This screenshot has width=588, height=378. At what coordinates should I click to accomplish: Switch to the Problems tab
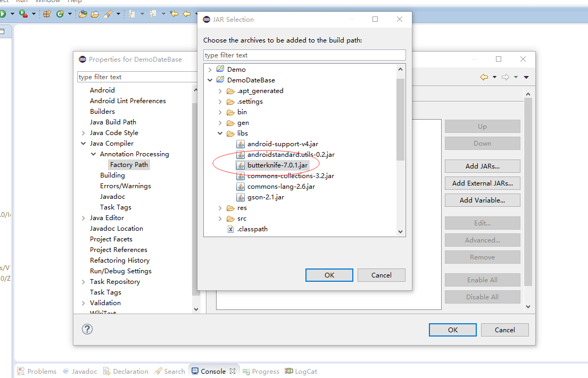(x=37, y=371)
